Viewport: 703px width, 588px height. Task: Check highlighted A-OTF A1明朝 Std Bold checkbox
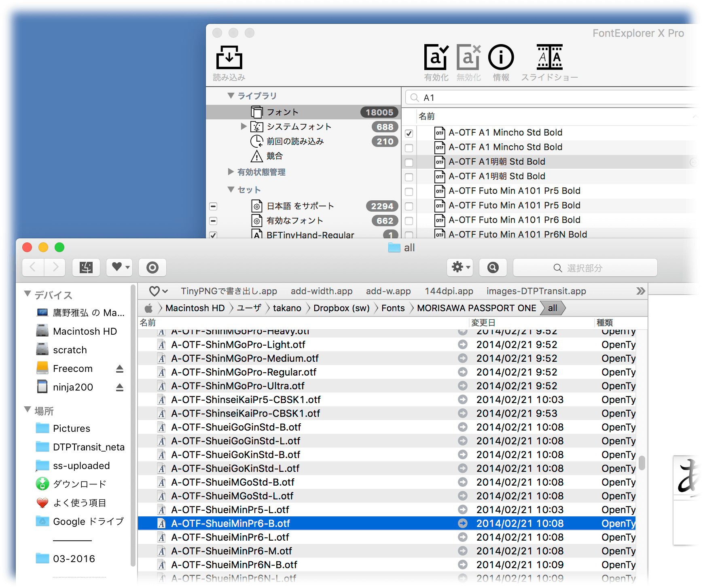409,162
